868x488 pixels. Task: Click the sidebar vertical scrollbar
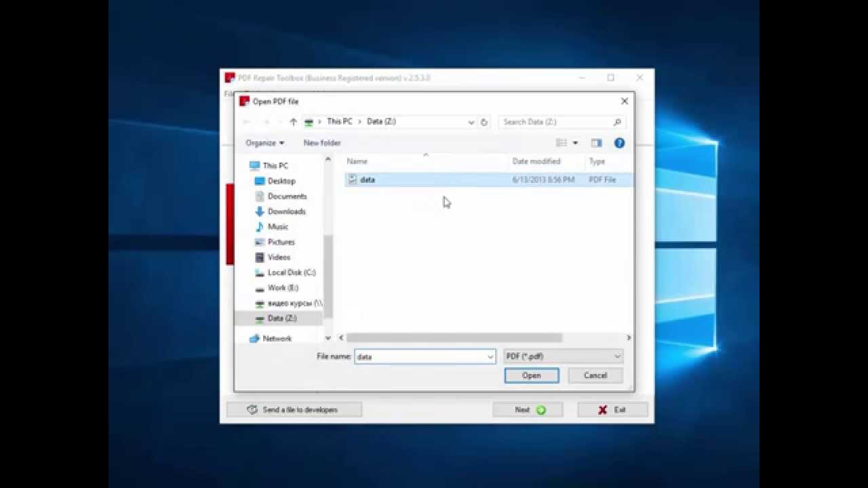pos(328,277)
